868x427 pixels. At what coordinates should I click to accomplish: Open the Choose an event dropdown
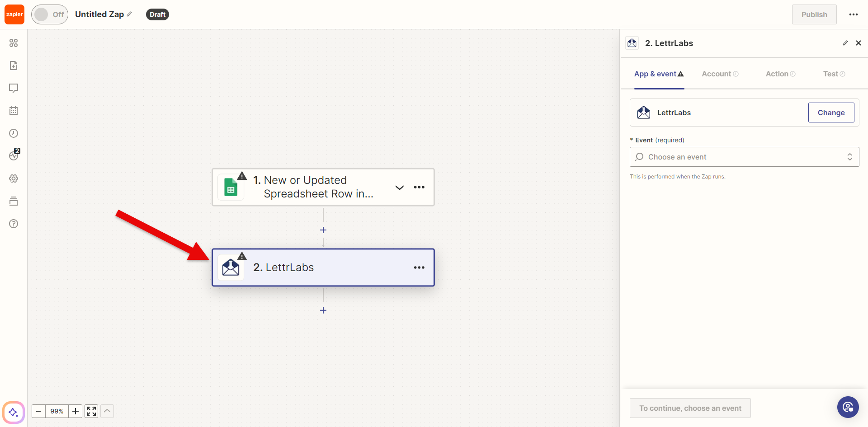[x=744, y=157]
